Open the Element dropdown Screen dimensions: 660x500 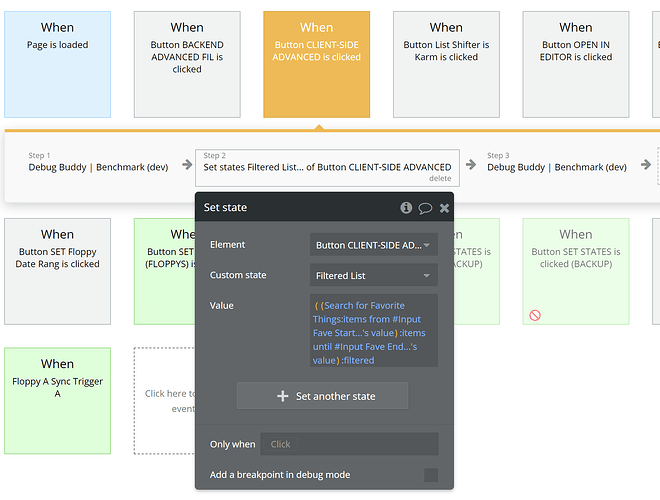373,245
